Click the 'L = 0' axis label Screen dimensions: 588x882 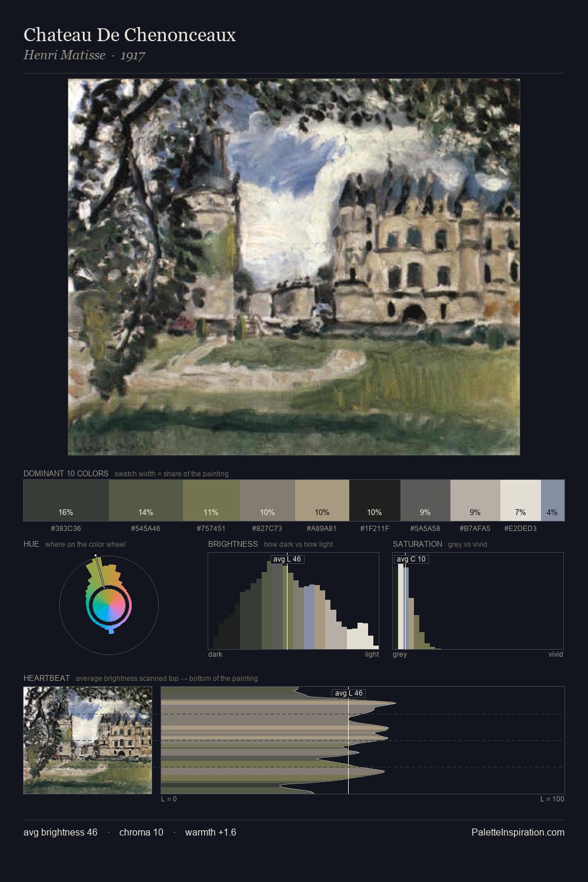pos(169,799)
